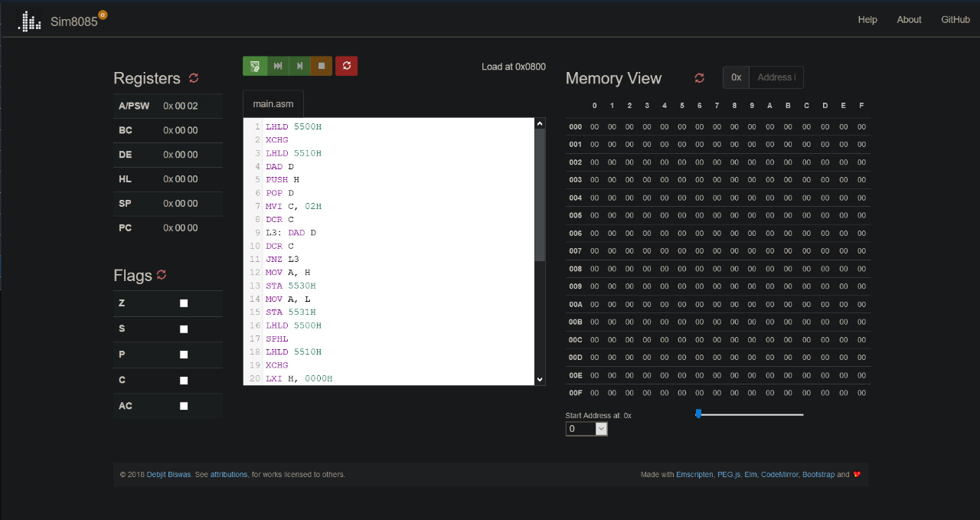Image resolution: width=980 pixels, height=520 pixels.
Task: Open the About page link
Action: (909, 20)
